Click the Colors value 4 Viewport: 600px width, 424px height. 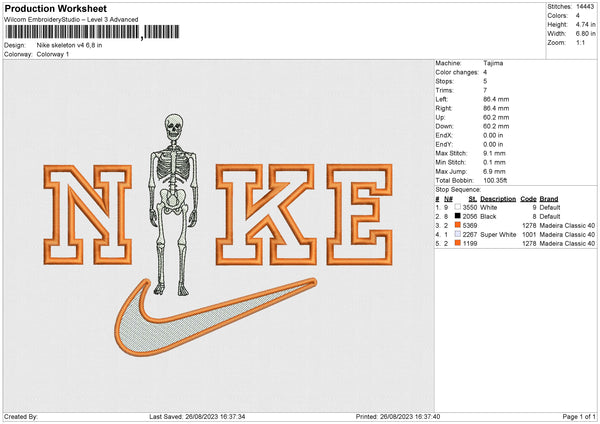pos(578,16)
